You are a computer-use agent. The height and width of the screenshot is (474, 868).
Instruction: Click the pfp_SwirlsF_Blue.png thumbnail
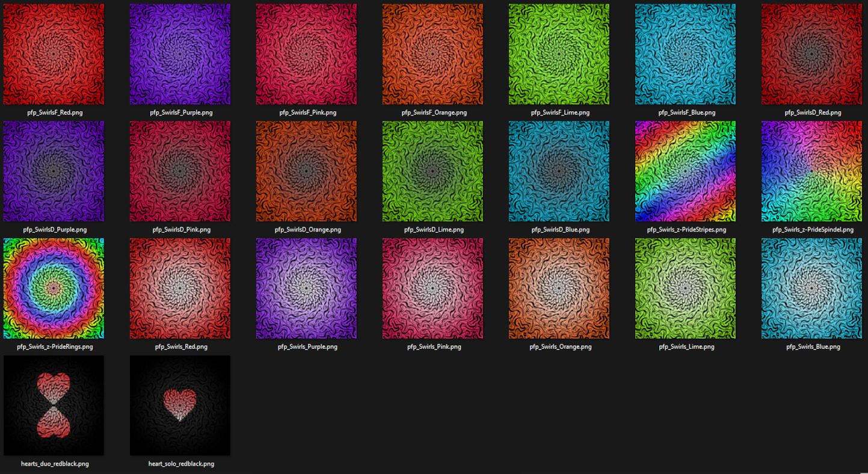pyautogui.click(x=685, y=54)
